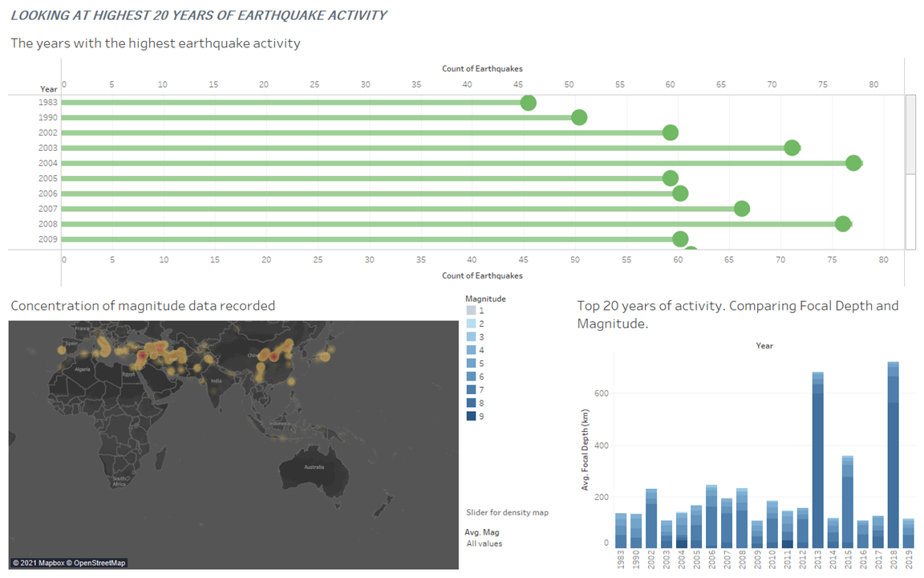This screenshot has width=924, height=578.
Task: Click the 2003 lollipop circle marker
Action: [x=792, y=148]
